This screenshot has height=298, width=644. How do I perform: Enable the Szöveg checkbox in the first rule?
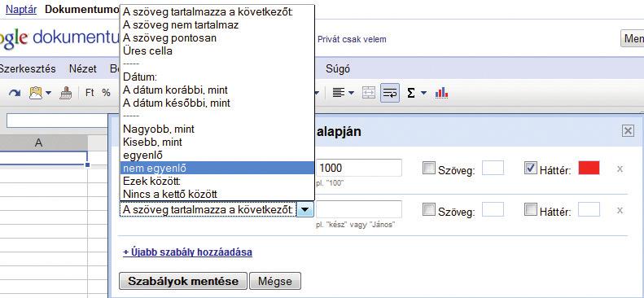[429, 168]
